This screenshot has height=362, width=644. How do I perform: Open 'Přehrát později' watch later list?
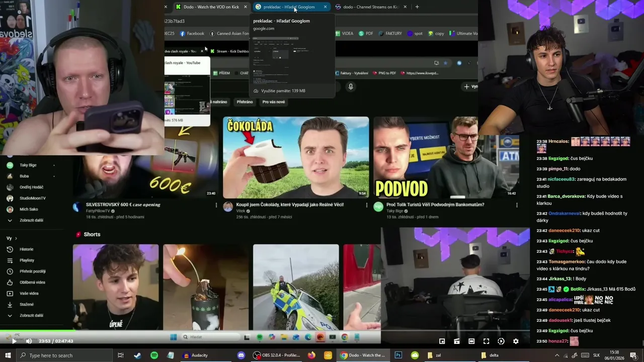[31, 271]
